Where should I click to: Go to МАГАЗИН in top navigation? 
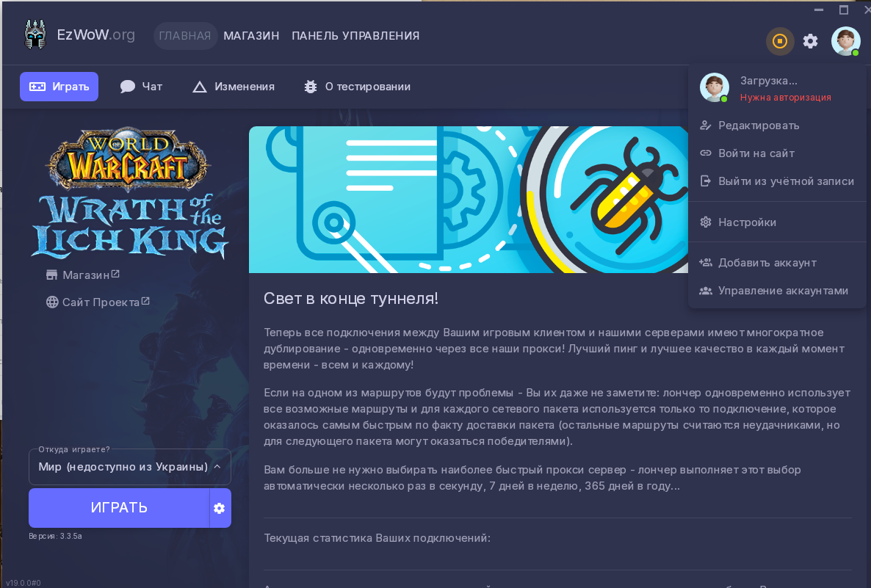(251, 36)
